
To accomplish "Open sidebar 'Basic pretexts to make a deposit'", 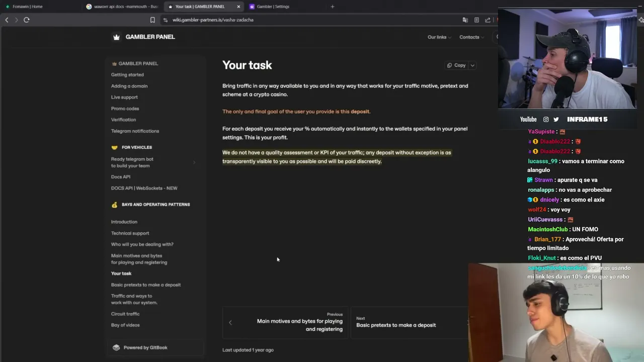I will 146,285.
